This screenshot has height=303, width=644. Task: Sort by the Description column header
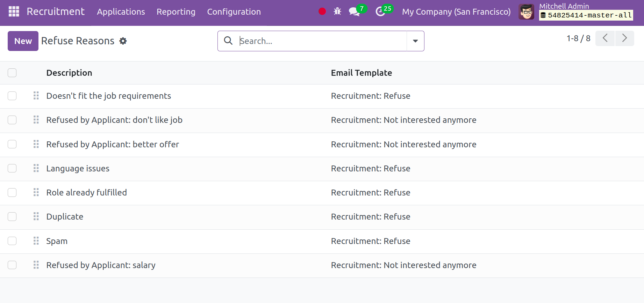tap(69, 73)
